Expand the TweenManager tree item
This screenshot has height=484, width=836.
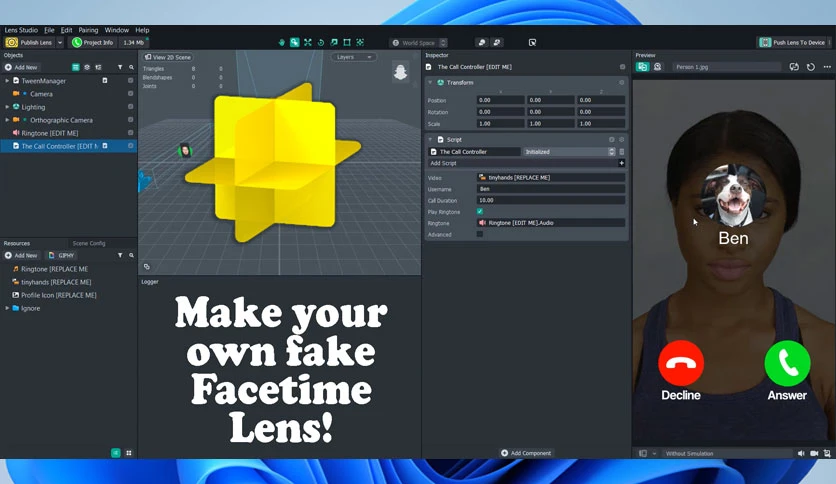tap(7, 80)
